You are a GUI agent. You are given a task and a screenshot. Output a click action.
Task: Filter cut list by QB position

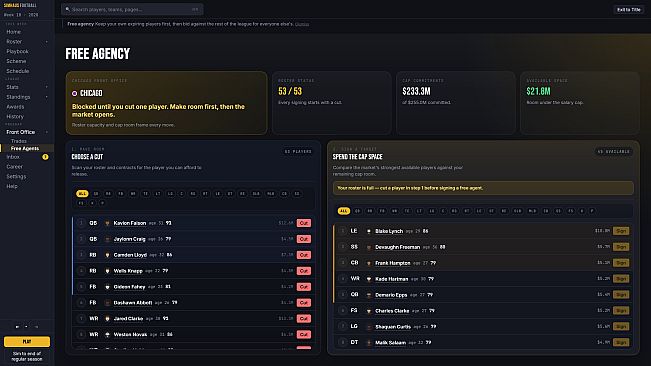coord(96,193)
